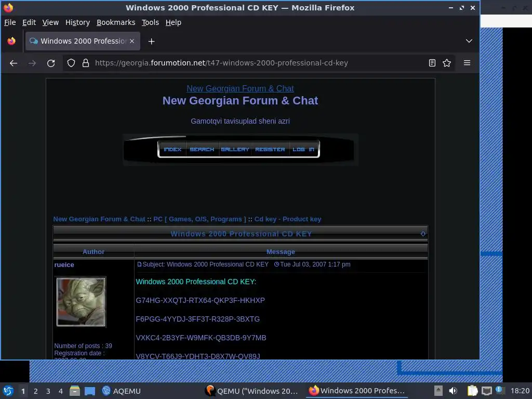The image size is (532, 399).
Task: Click key text F6PGG-4YYDJ-3FF3T-R328P-3BXTG
Action: tap(198, 319)
